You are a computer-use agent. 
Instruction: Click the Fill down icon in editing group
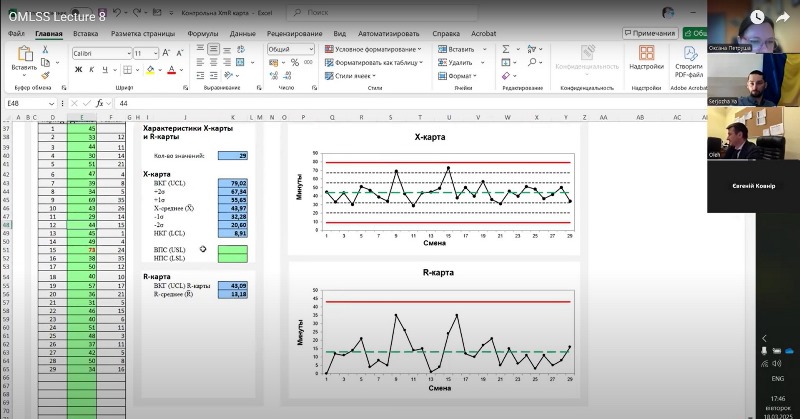[x=506, y=62]
